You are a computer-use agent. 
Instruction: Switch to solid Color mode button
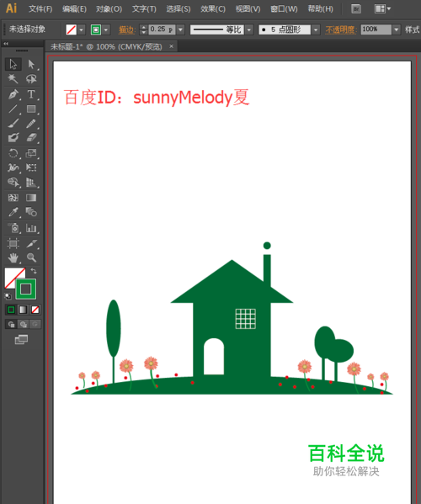pos(11,310)
